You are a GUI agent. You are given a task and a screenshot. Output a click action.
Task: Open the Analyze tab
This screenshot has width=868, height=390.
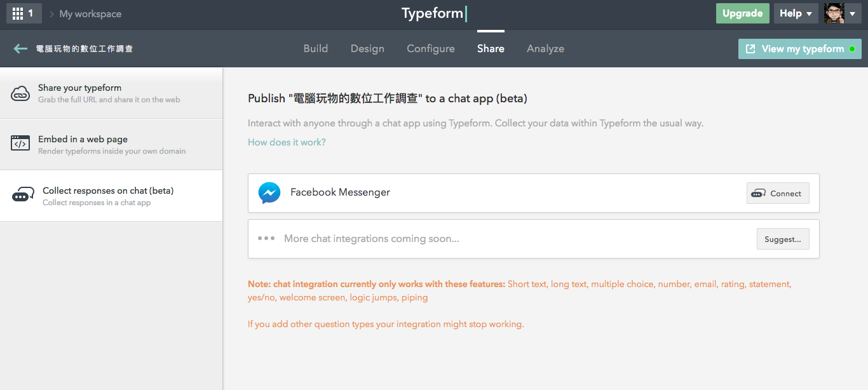pos(545,48)
